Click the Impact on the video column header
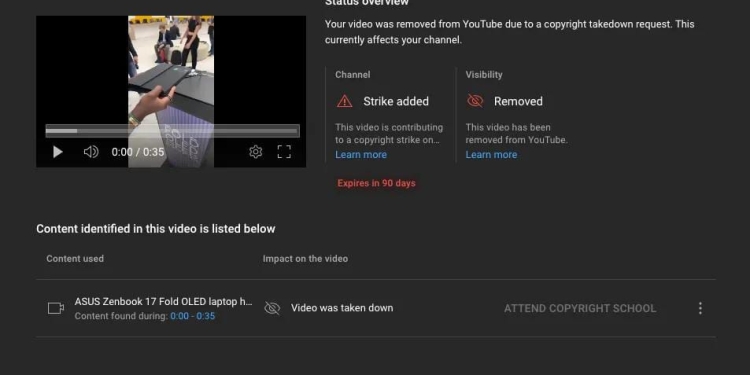Viewport: 750px width, 375px height. tap(305, 259)
